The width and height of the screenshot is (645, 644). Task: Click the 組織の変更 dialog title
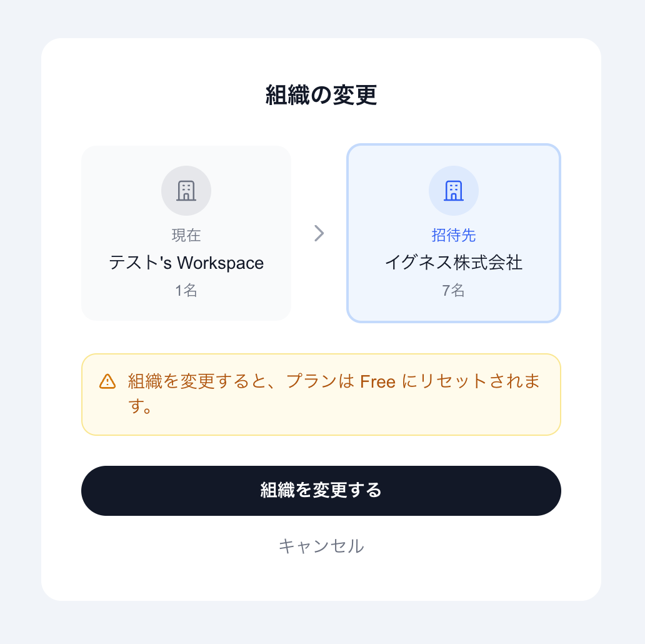[321, 96]
